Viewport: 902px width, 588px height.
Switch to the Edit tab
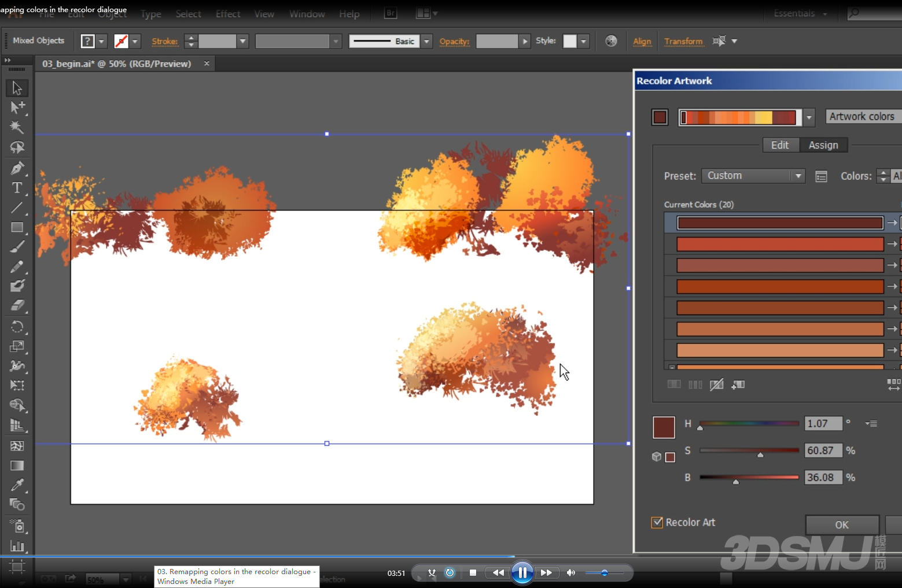click(x=780, y=145)
